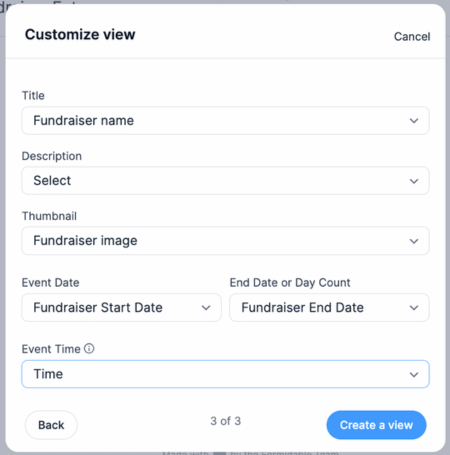Click the chevron arrow in Description field
The image size is (450, 455).
pos(414,181)
